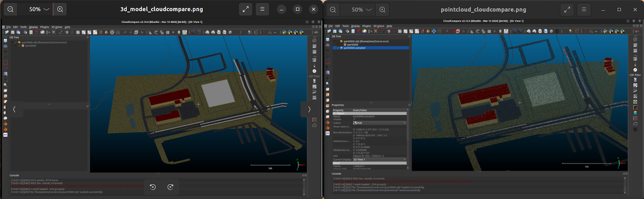Screen dimensions: 644x199
Task: Enter fullscreen in the 3d_model image viewer
Action: (x=245, y=9)
